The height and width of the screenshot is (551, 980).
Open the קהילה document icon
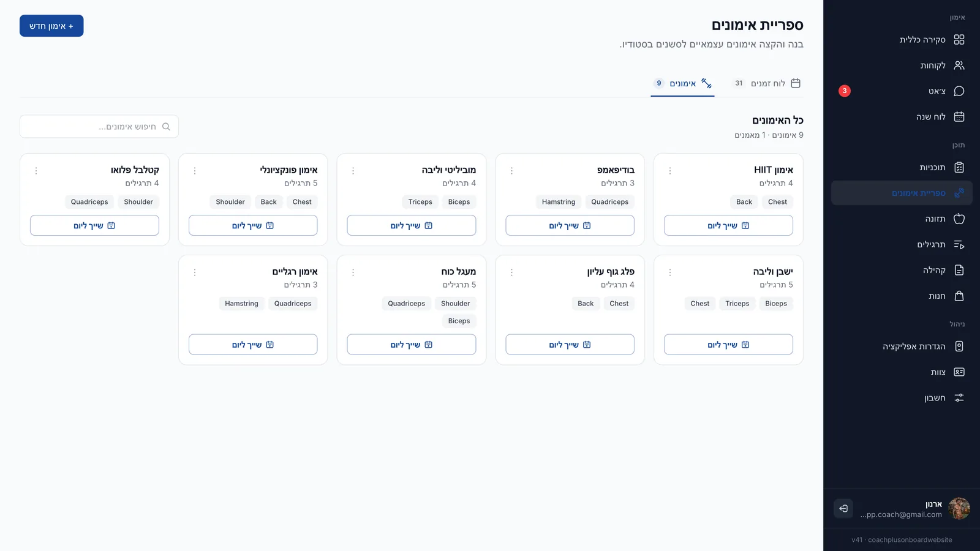point(959,271)
